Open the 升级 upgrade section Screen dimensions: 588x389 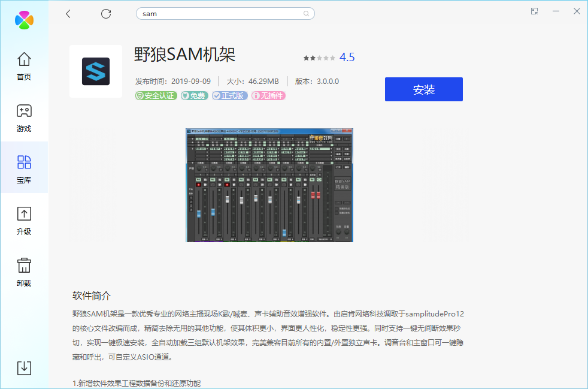click(24, 221)
